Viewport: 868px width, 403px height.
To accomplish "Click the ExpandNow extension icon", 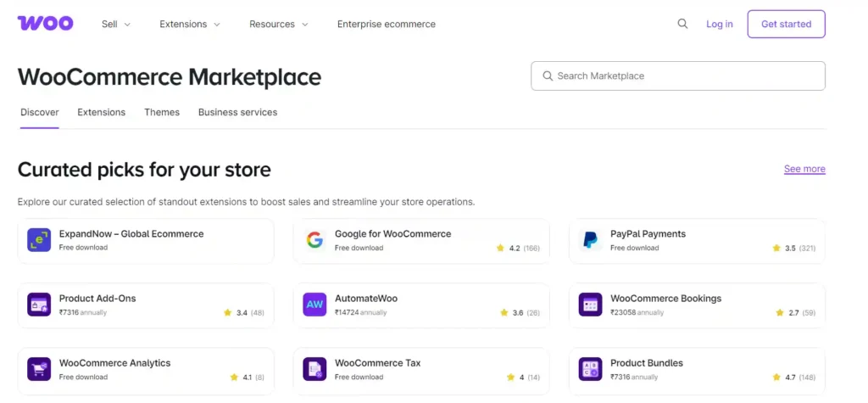I will [39, 240].
